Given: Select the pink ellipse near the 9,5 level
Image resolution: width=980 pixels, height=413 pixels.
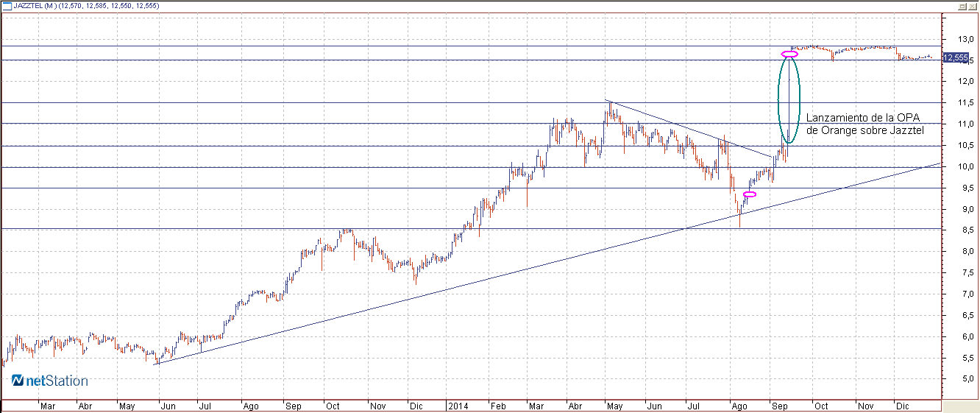Looking at the screenshot, I should [x=750, y=194].
